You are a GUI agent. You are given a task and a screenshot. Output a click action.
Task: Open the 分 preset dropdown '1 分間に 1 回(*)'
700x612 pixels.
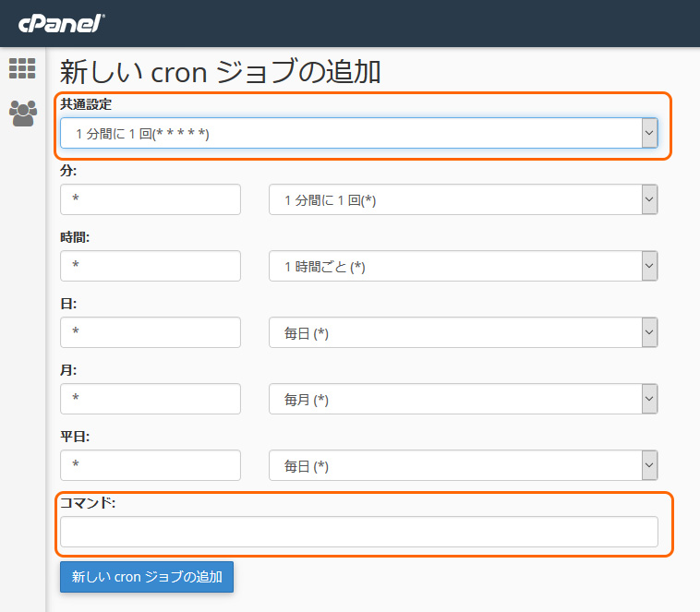pos(463,199)
